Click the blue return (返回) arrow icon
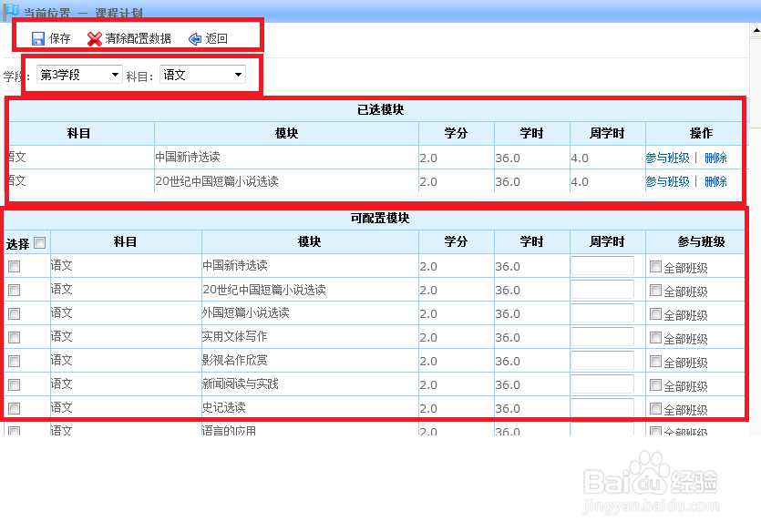The width and height of the screenshot is (761, 532). pyautogui.click(x=193, y=38)
